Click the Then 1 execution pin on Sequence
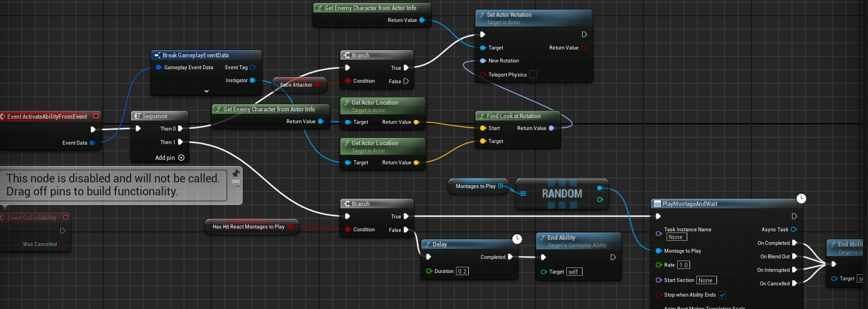Screen dimensions: 868x309 pos(181,142)
